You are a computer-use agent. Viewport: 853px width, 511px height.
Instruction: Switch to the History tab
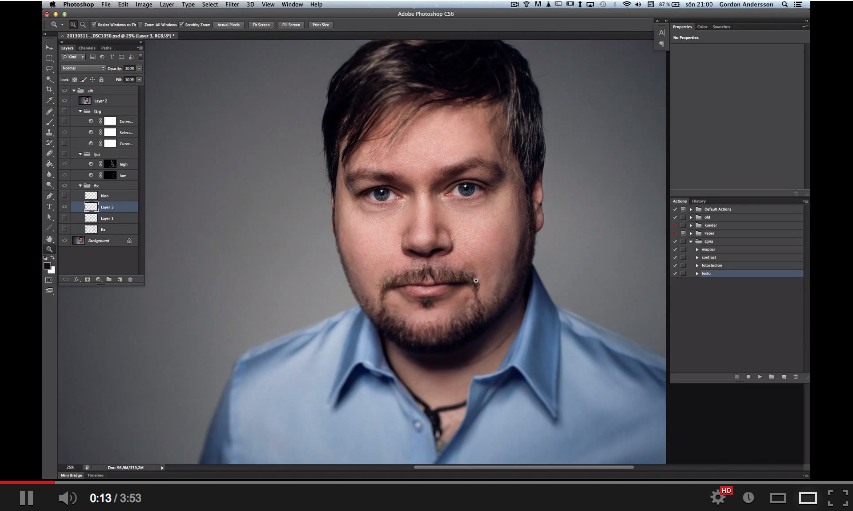(699, 201)
